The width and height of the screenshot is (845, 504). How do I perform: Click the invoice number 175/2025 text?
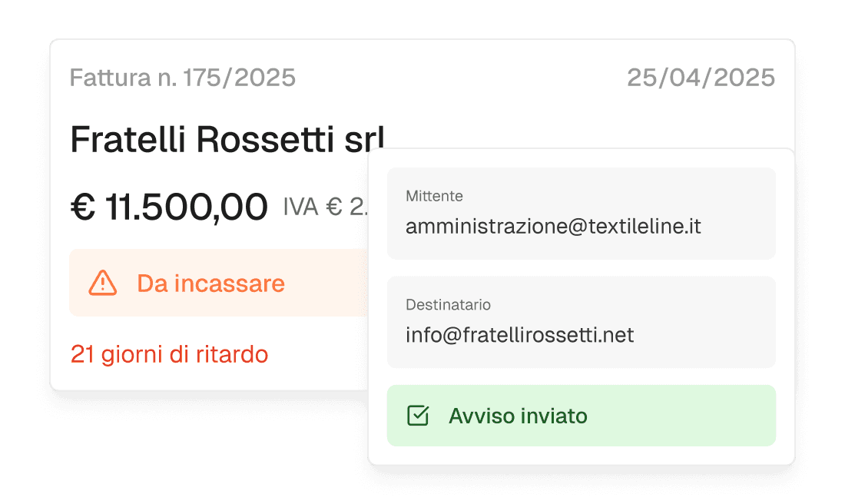point(239,78)
